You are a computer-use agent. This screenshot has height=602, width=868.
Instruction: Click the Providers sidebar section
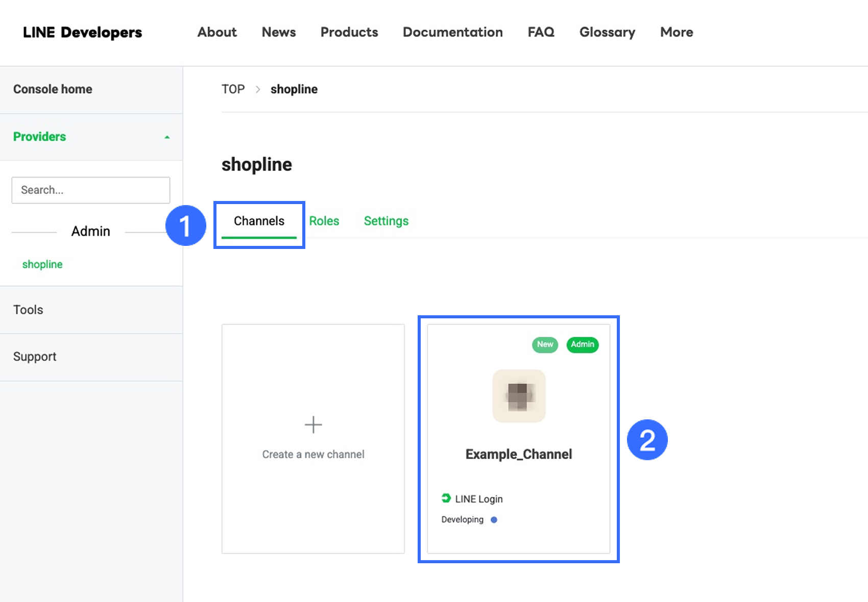pyautogui.click(x=91, y=137)
